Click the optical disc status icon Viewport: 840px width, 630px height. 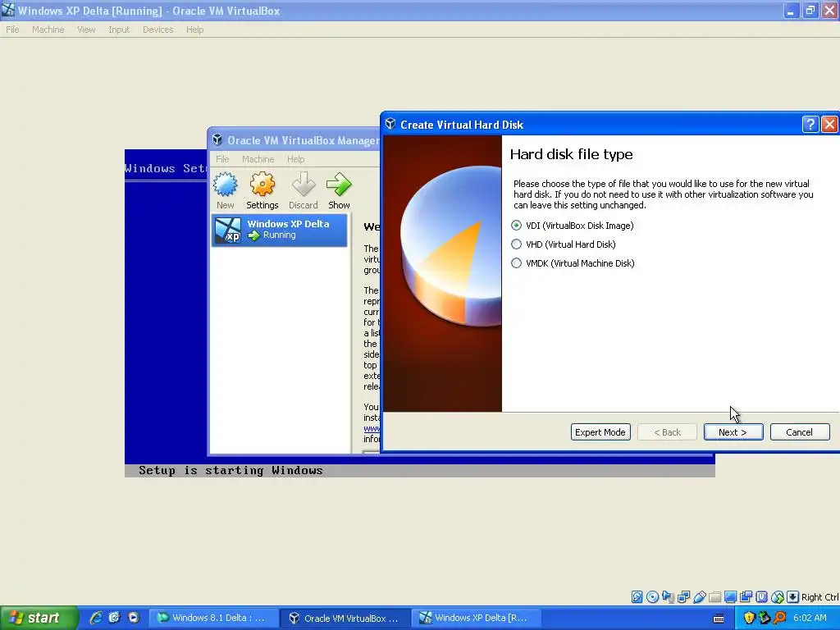[x=652, y=597]
